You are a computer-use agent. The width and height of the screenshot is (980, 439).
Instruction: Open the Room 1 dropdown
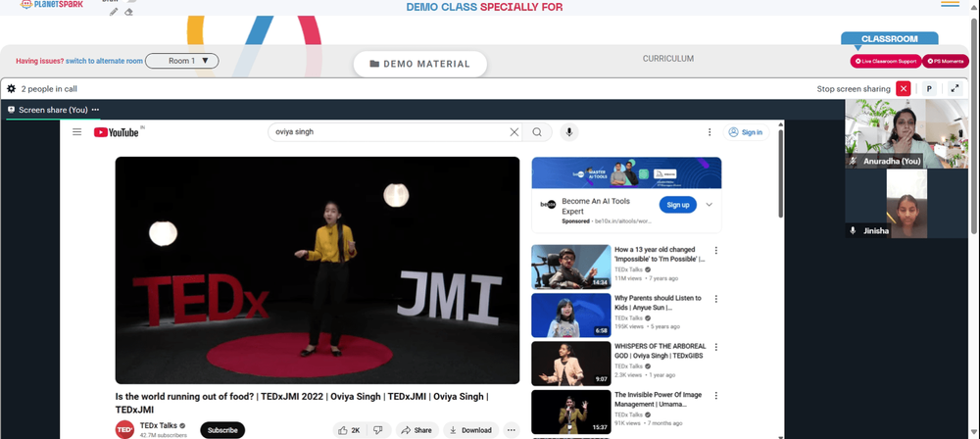click(x=182, y=61)
